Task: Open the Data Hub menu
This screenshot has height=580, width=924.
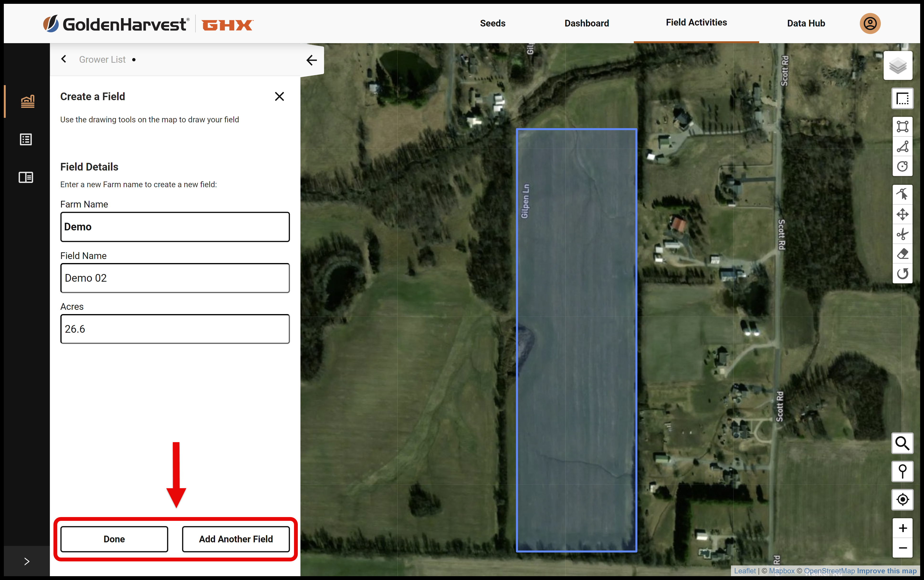Action: tap(806, 23)
